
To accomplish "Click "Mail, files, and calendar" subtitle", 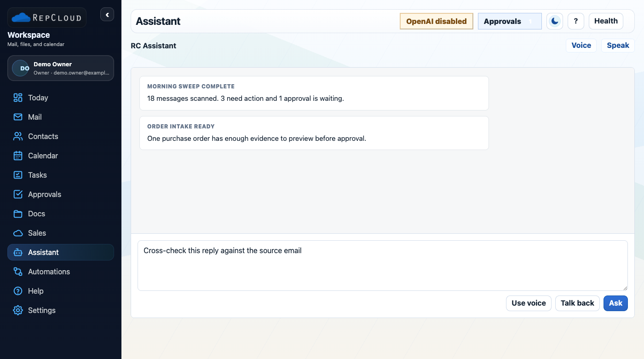I will (x=36, y=45).
